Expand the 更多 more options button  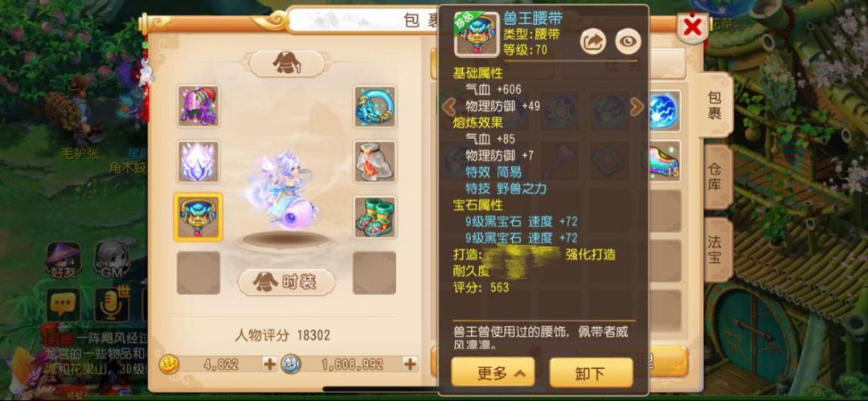pos(493,373)
